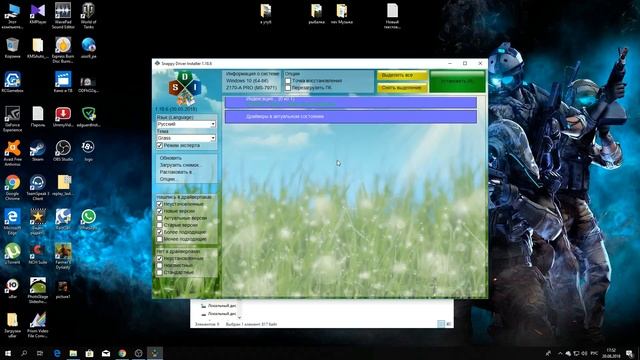The height and width of the screenshot is (360, 640).
Task: Click the SDI hexagon logo
Action: tap(185, 88)
